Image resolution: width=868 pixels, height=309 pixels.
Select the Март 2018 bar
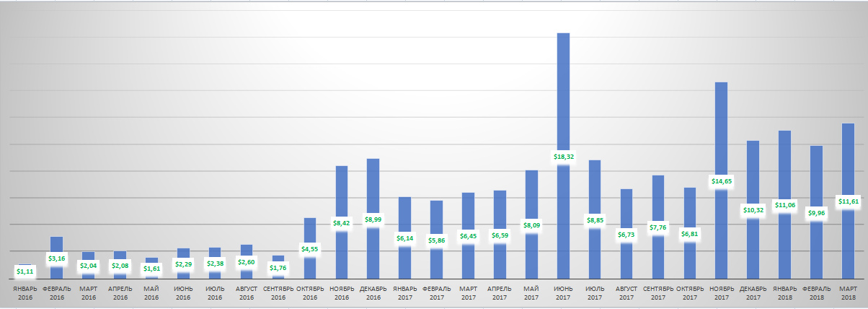(848, 159)
